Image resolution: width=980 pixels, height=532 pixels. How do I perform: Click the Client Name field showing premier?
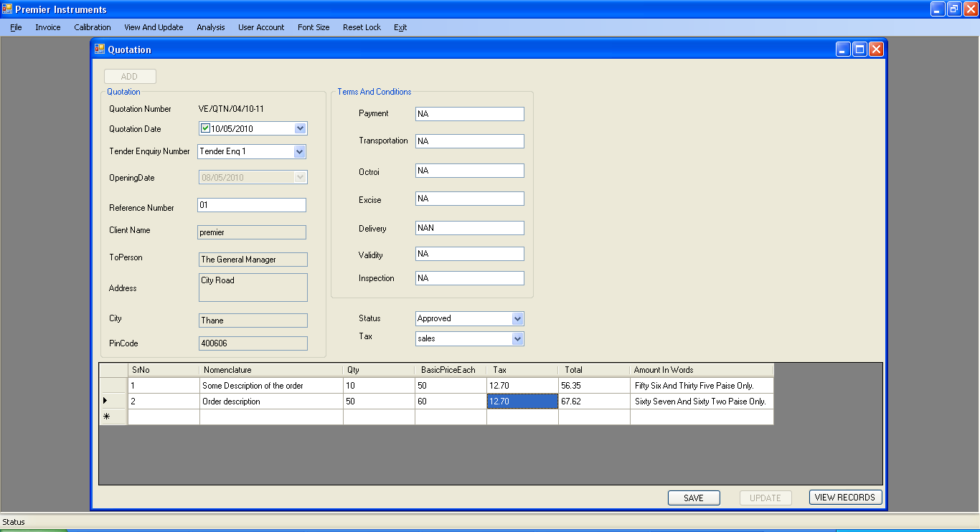coord(252,232)
